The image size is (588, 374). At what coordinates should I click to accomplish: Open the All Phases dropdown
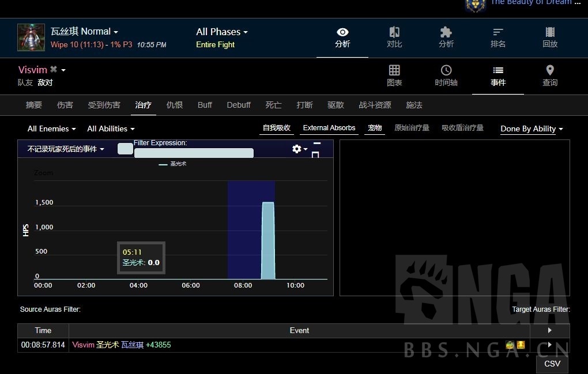(x=222, y=32)
